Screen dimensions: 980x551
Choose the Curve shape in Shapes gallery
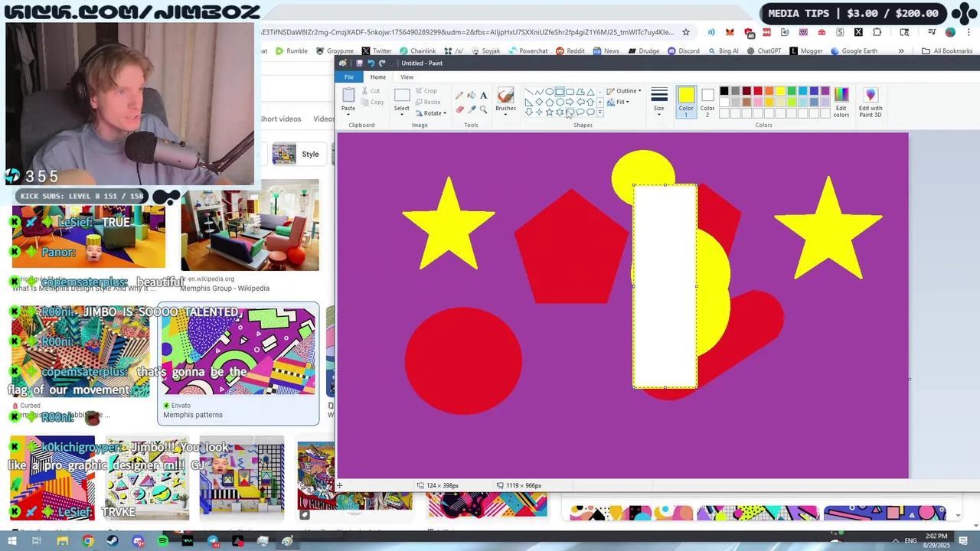(x=539, y=92)
